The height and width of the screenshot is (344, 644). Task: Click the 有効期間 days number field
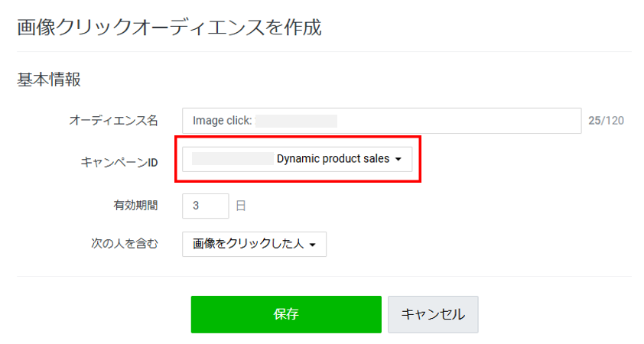click(x=205, y=206)
